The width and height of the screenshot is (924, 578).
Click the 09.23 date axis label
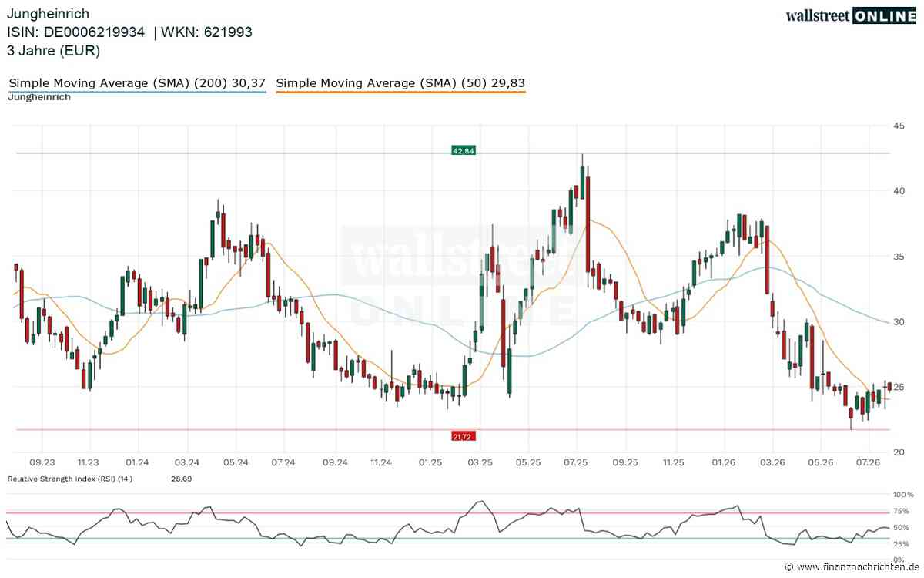point(42,462)
